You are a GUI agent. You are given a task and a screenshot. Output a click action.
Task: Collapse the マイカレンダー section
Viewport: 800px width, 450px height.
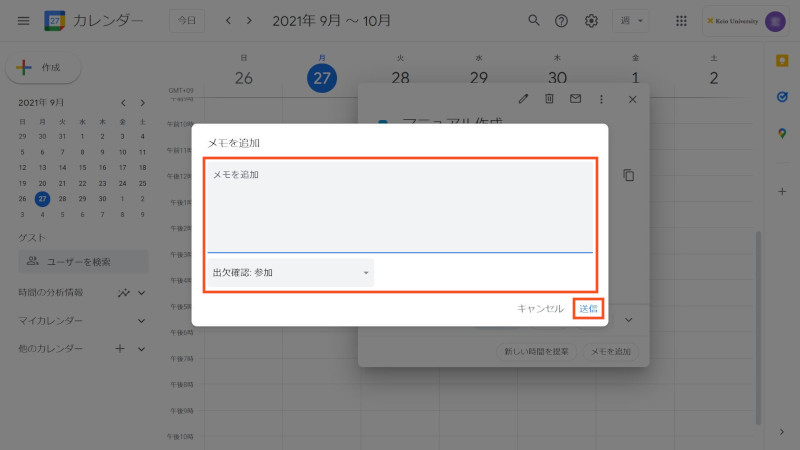141,321
